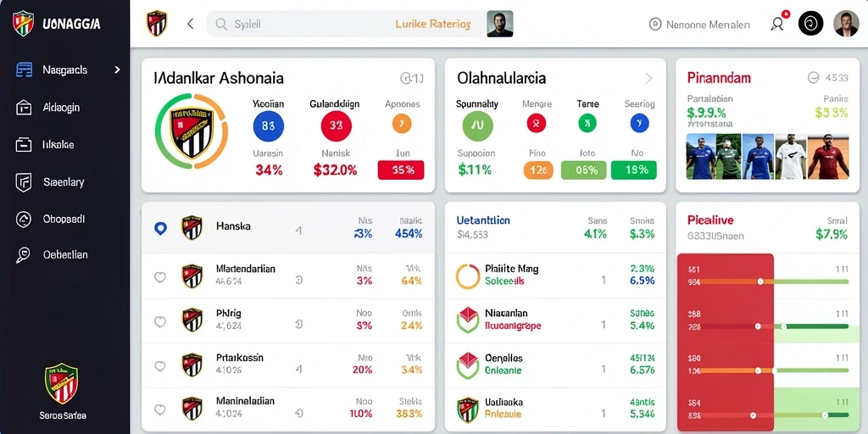Select Ilkalke in the sidebar menu
Image resolution: width=868 pixels, height=434 pixels.
tap(58, 145)
